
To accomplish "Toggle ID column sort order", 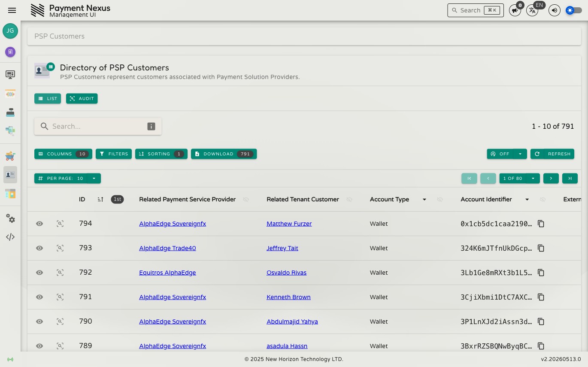I will coord(100,200).
